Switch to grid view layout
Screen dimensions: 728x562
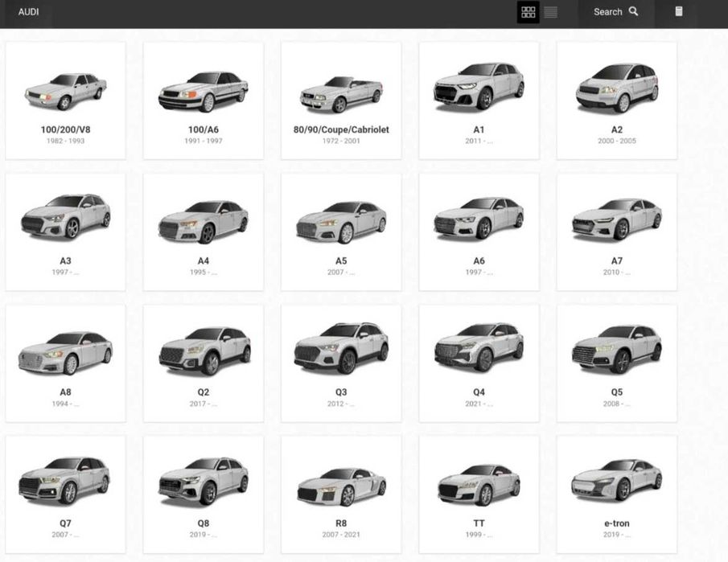pos(528,12)
